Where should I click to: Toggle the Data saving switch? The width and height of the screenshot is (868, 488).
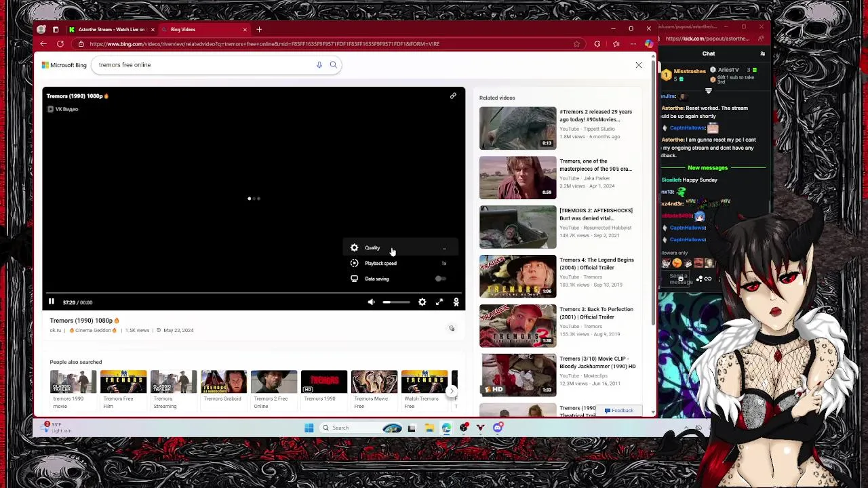pos(440,279)
